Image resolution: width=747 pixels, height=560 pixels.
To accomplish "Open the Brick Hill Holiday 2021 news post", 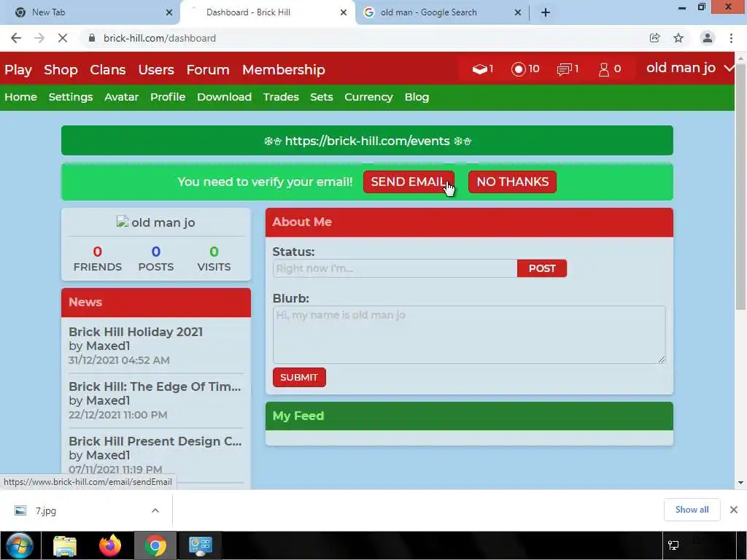I will [x=136, y=332].
